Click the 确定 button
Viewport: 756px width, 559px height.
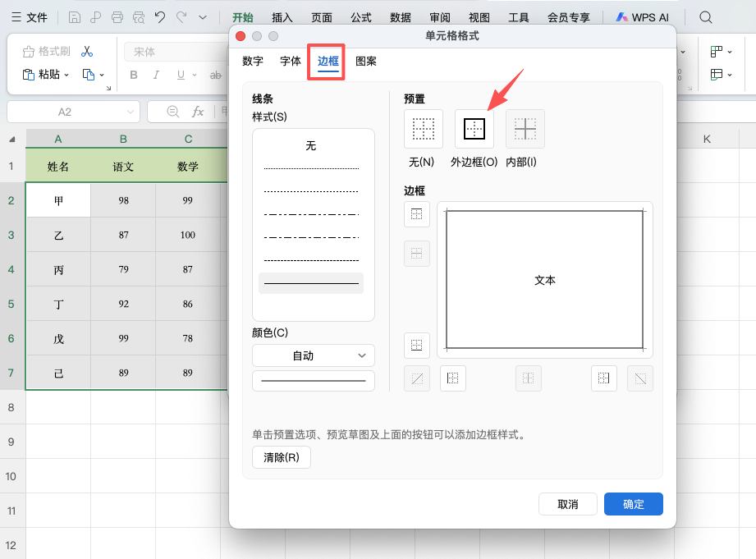(x=634, y=504)
